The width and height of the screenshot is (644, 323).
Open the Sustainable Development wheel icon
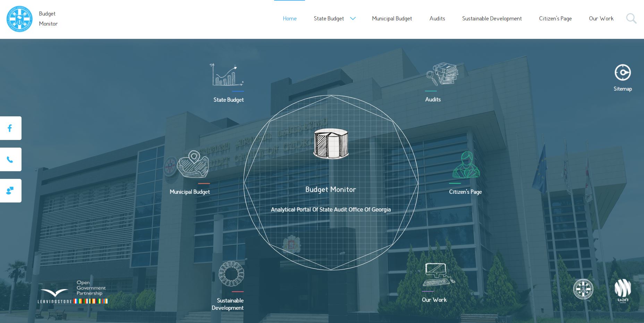coord(231,274)
